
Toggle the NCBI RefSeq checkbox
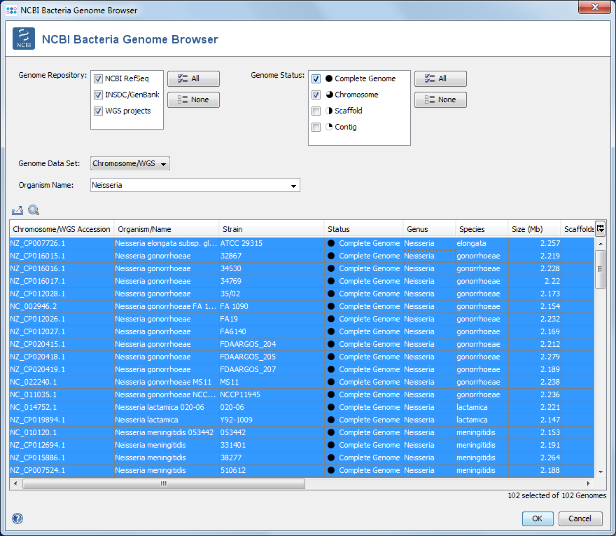(98, 79)
